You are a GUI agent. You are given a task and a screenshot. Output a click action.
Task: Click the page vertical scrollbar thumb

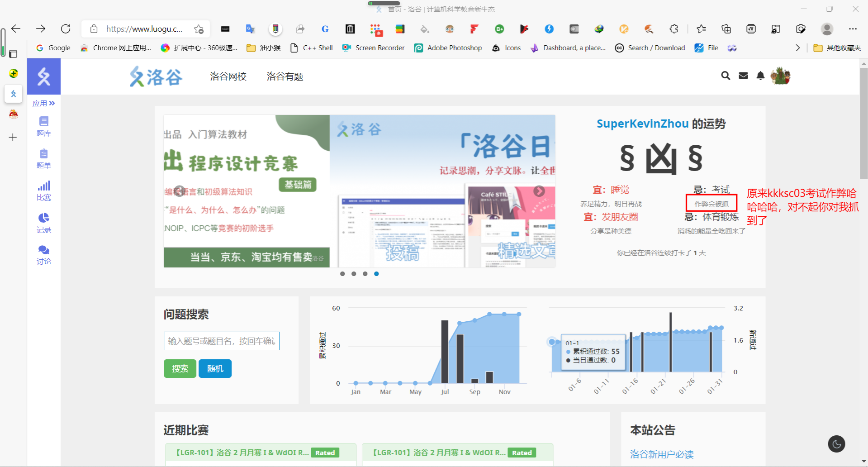click(x=864, y=123)
